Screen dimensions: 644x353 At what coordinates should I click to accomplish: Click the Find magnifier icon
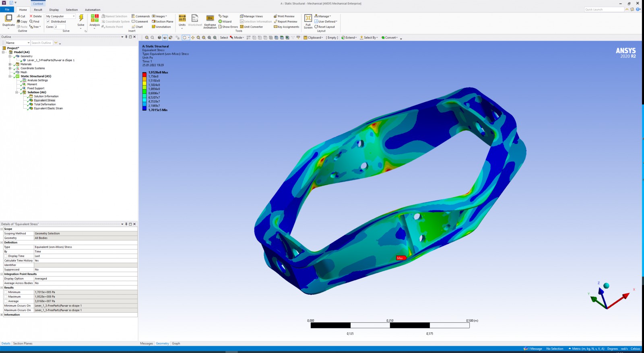[x=31, y=22]
